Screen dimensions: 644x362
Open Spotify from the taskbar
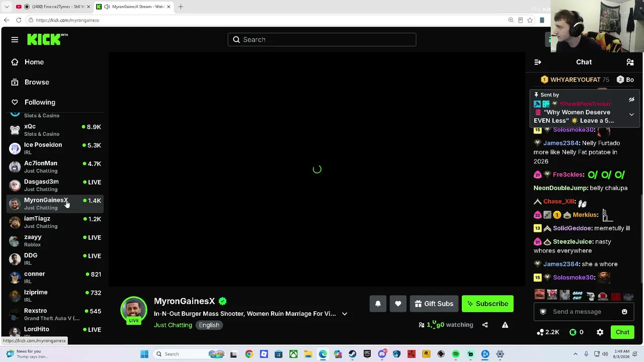[x=455, y=354]
